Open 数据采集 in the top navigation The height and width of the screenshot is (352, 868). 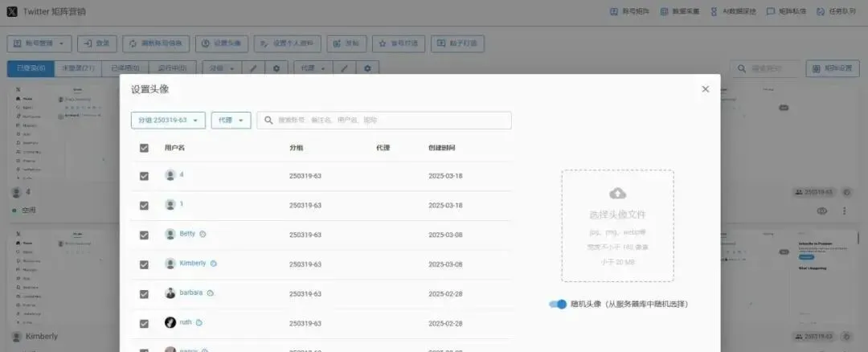coord(680,11)
